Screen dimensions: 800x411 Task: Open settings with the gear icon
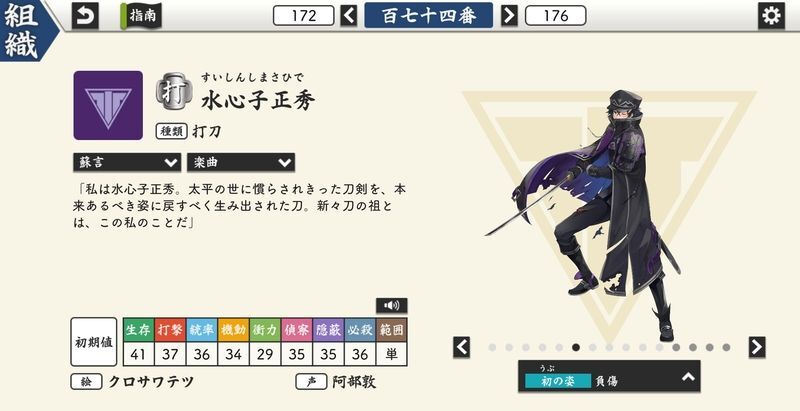[771, 16]
